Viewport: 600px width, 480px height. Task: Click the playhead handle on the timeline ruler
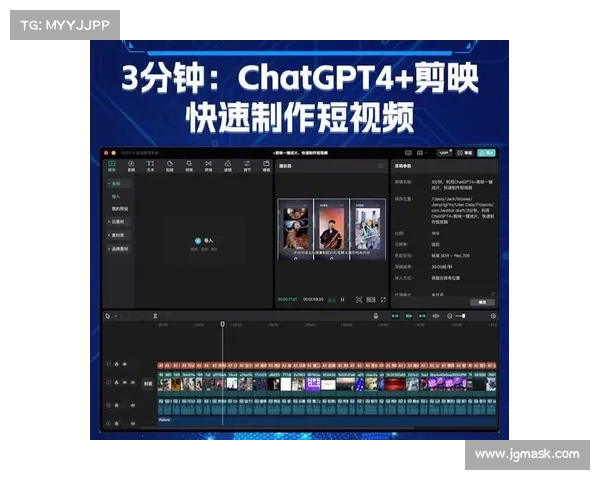223,324
